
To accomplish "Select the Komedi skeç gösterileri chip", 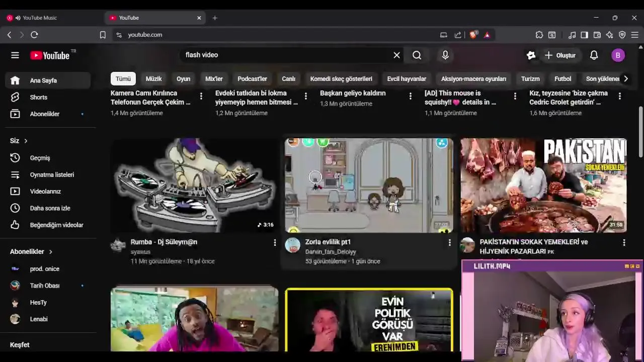I will click(341, 78).
